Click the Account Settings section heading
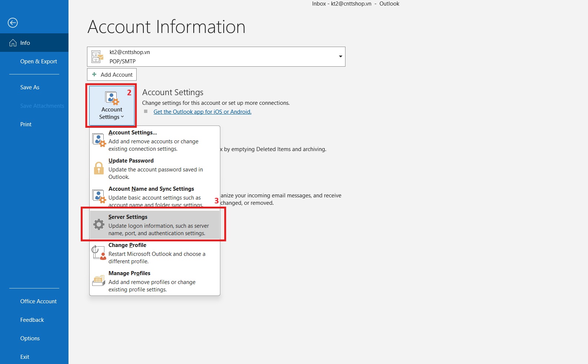588x364 pixels. tap(173, 92)
